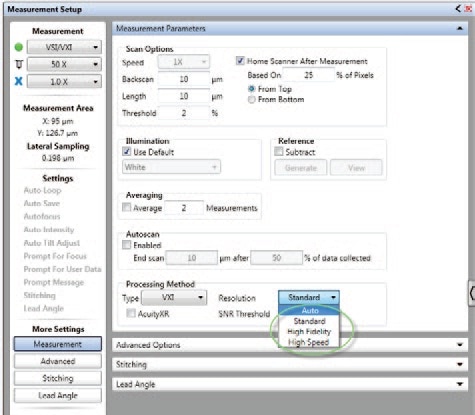
Task: Click the Autofocus setting
Action: tap(42, 216)
